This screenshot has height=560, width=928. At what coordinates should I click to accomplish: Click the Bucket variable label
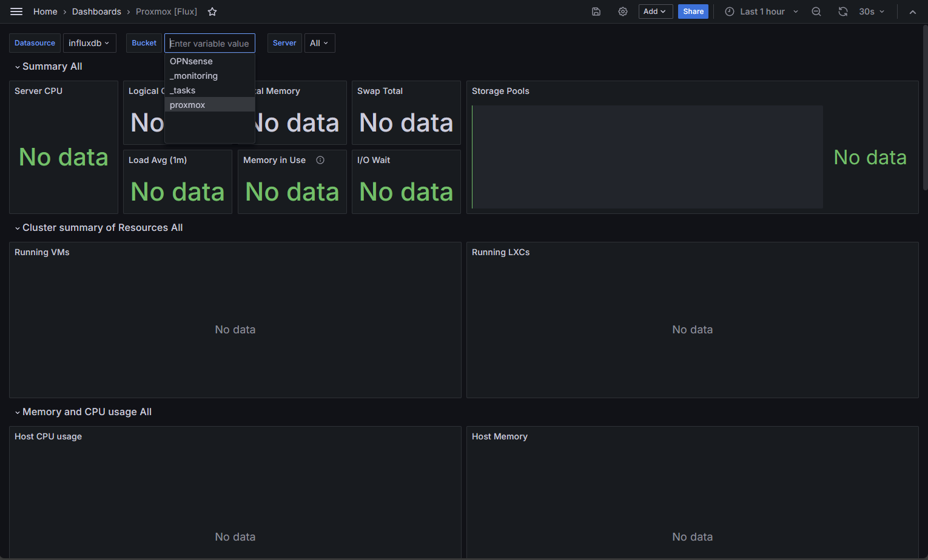(144, 43)
